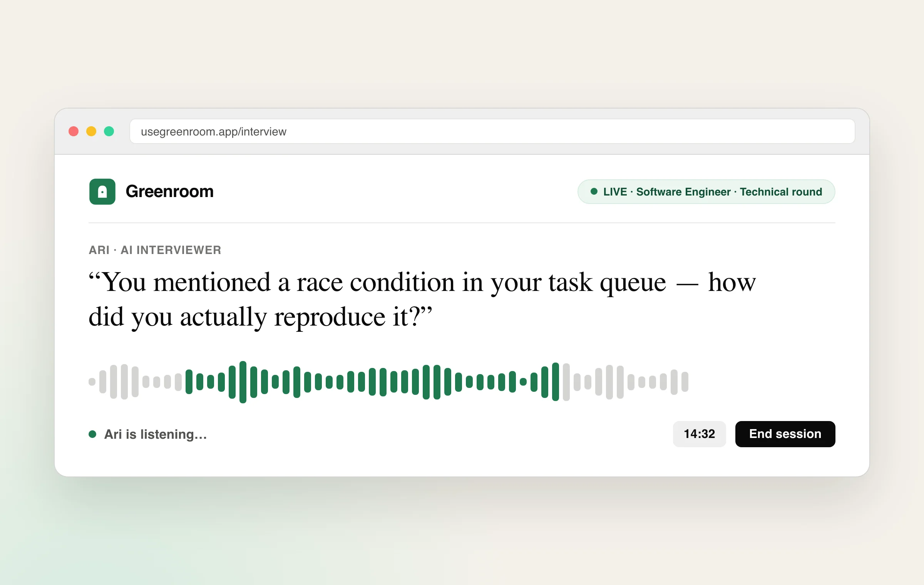Image resolution: width=924 pixels, height=585 pixels.
Task: Close the browser window with red button
Action: (74, 131)
